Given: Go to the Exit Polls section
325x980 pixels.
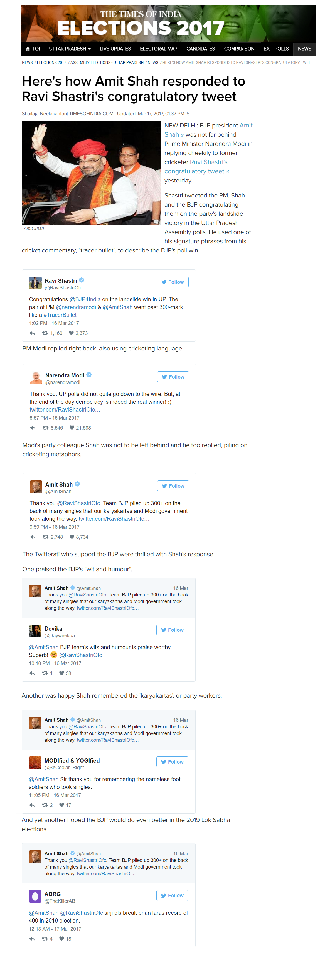Looking at the screenshot, I should coord(276,49).
